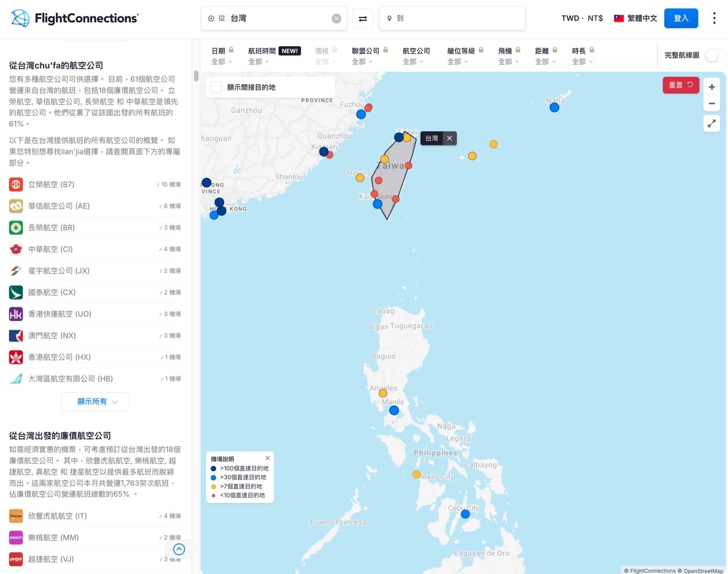Viewport: 728px width, 574px height.
Task: Open the 距離 distance filter dropdown
Action: pyautogui.click(x=546, y=56)
